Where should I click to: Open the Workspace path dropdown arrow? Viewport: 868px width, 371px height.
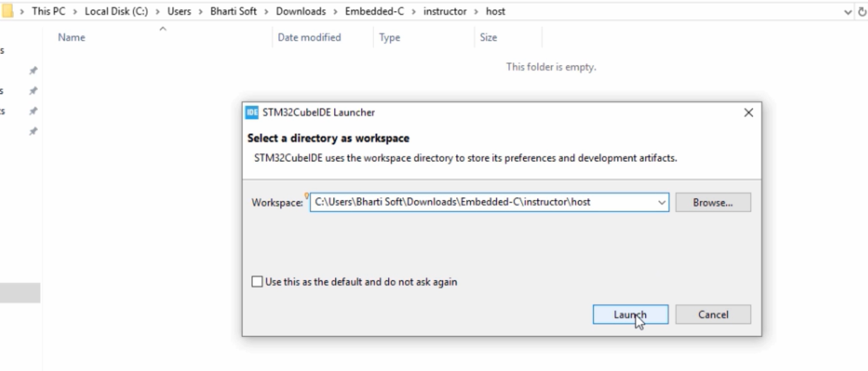pos(662,203)
